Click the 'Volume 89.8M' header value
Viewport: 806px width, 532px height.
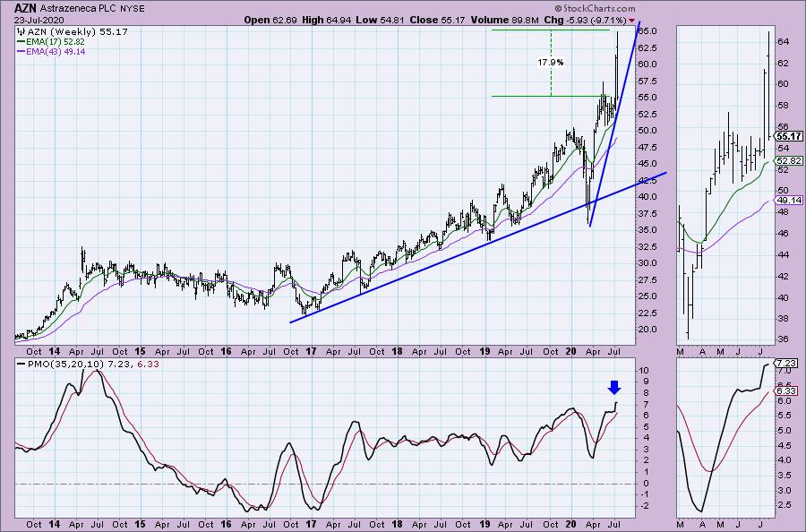(x=503, y=20)
